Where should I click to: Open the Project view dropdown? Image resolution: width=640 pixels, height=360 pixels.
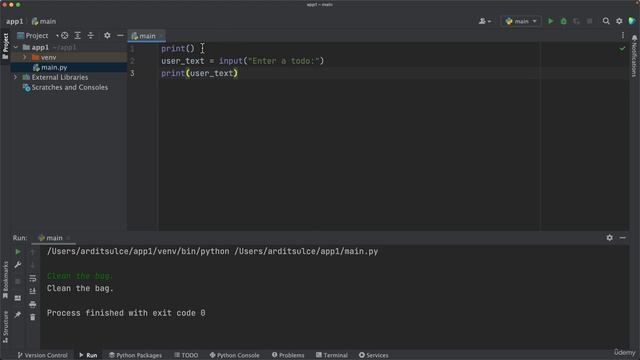[38, 36]
